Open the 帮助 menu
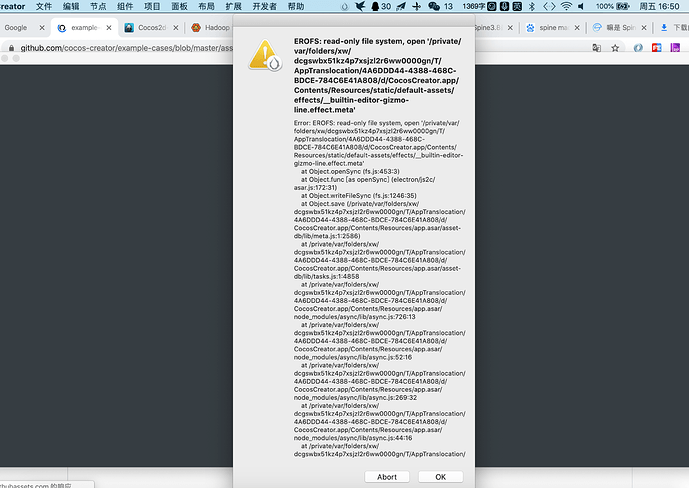The height and width of the screenshot is (488, 689). tap(296, 6)
